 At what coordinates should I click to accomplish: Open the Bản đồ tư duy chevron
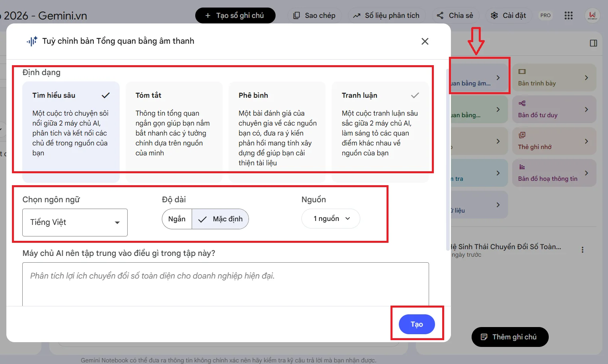click(587, 109)
